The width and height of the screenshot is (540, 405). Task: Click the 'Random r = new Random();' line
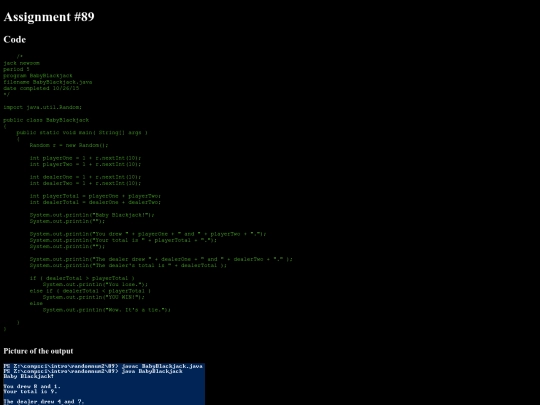coord(69,145)
